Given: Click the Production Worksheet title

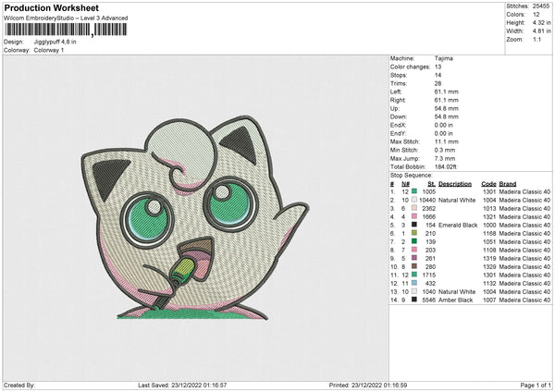Looking at the screenshot, I should pos(51,7).
